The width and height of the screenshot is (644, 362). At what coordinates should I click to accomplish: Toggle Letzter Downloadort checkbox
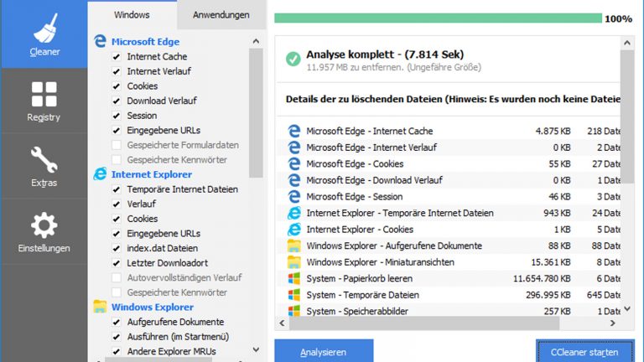pos(117,263)
